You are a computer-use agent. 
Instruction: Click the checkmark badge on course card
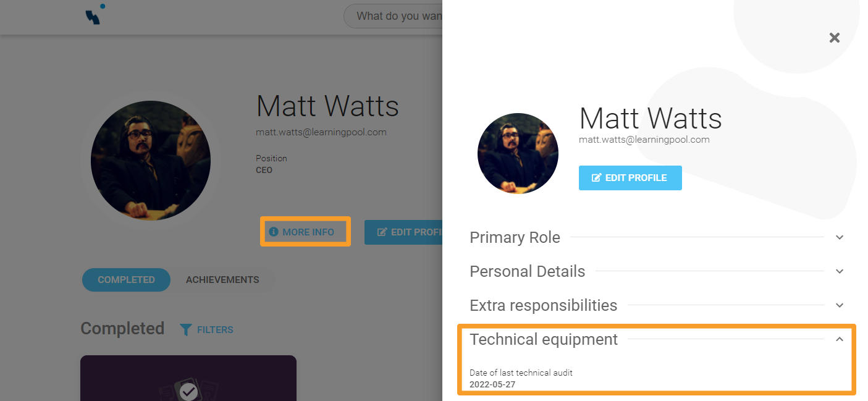pyautogui.click(x=188, y=391)
